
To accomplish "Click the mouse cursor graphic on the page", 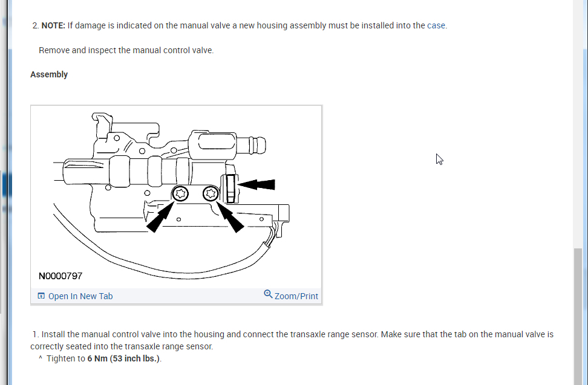I will coord(440,159).
